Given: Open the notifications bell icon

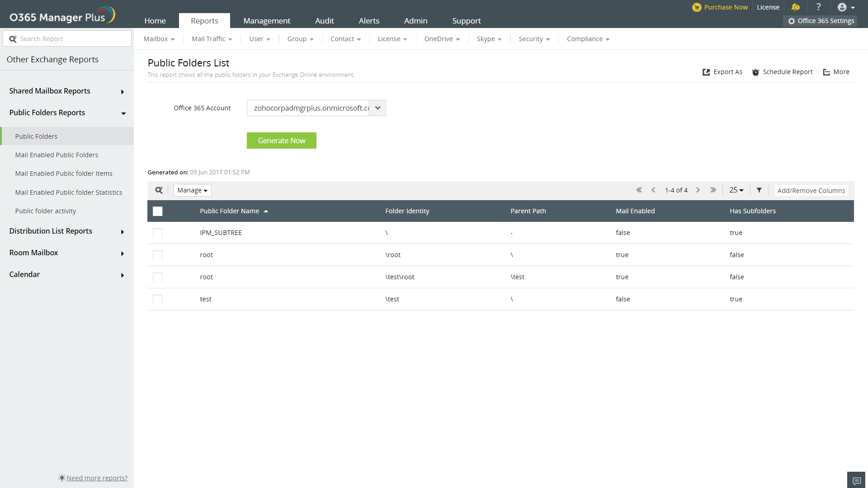Looking at the screenshot, I should (796, 7).
